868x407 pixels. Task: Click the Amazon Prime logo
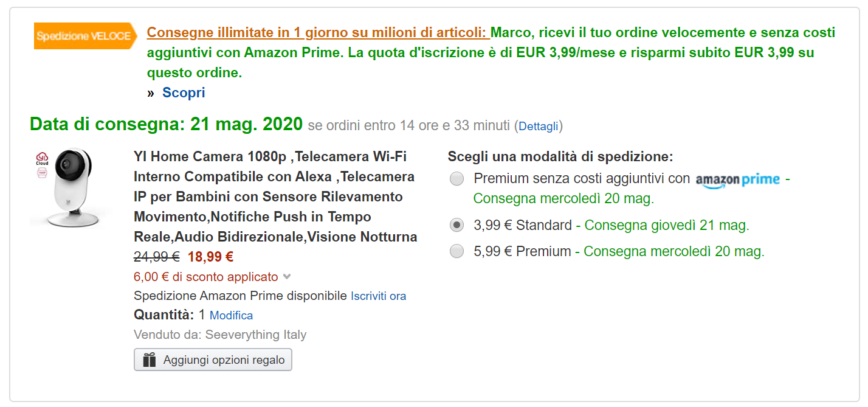click(739, 179)
